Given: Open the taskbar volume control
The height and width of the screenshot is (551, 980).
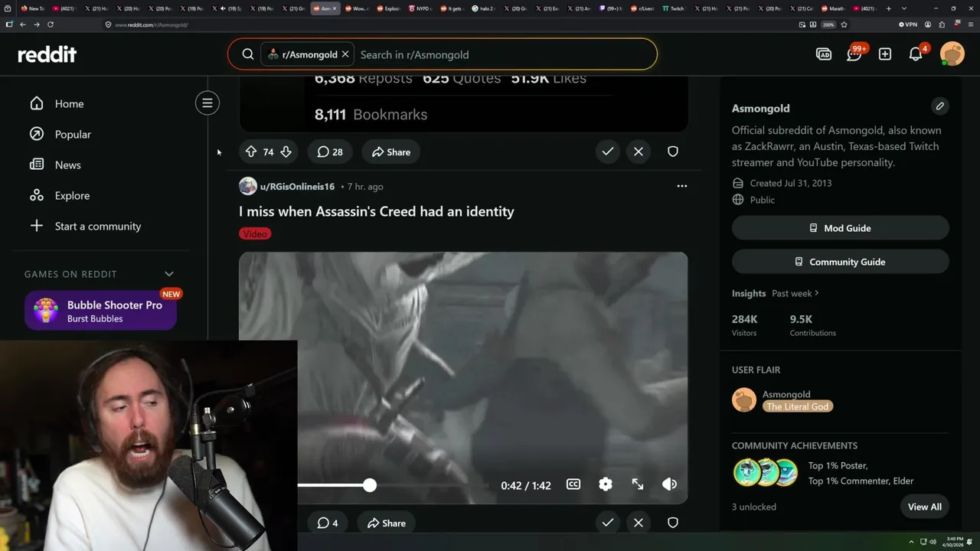Looking at the screenshot, I should (x=933, y=542).
